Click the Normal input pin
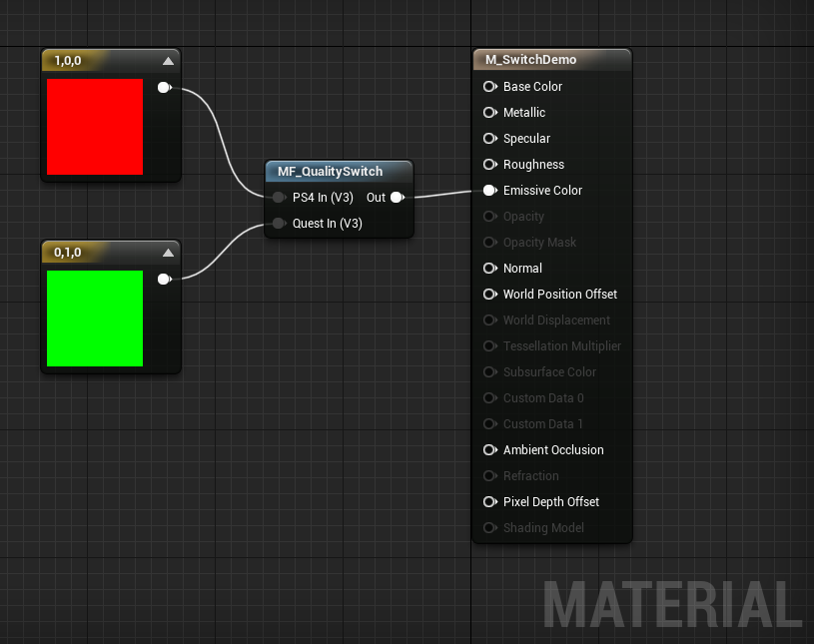Viewport: 814px width, 644px height. [489, 269]
